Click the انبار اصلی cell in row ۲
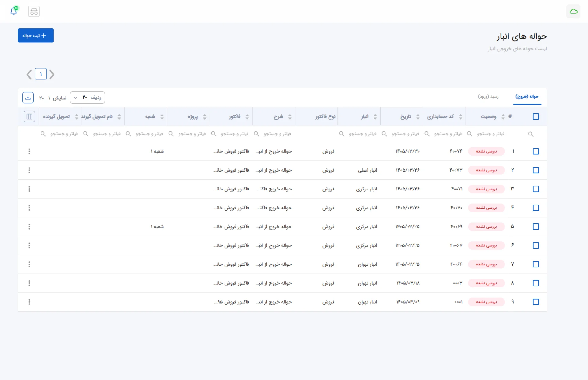588x380 pixels. click(367, 170)
